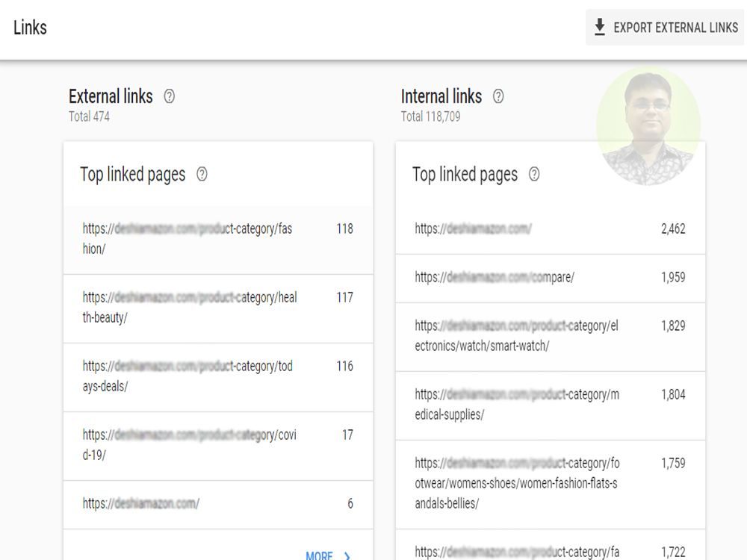This screenshot has width=747, height=560.
Task: Click the download arrow icon in the export button
Action: pyautogui.click(x=600, y=27)
